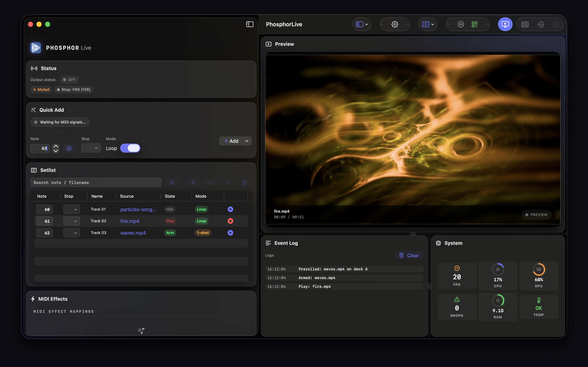Clear the Event Log
The width and height of the screenshot is (588, 367).
click(x=409, y=255)
